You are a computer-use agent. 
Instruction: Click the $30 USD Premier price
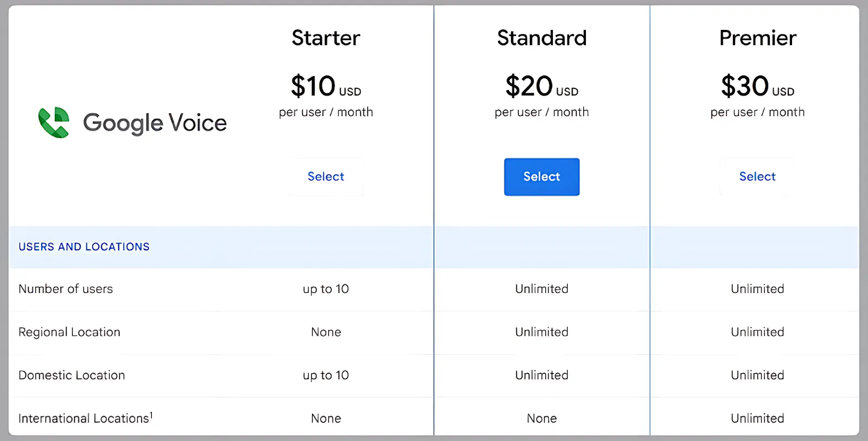coord(758,86)
